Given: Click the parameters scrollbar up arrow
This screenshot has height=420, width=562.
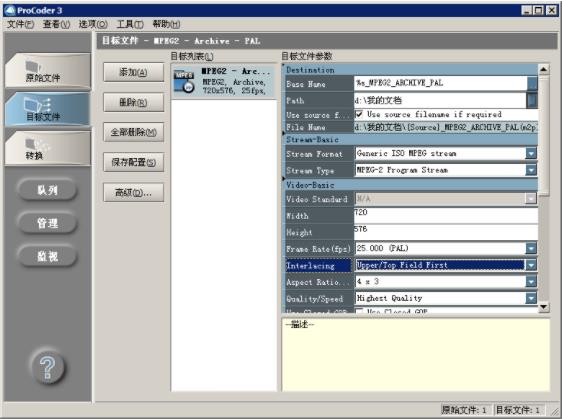Looking at the screenshot, I should click(x=543, y=69).
